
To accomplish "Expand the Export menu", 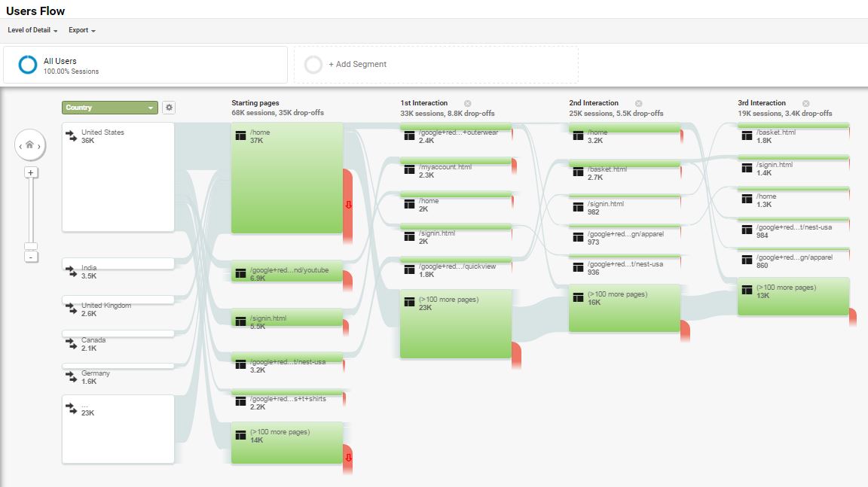I will point(82,30).
